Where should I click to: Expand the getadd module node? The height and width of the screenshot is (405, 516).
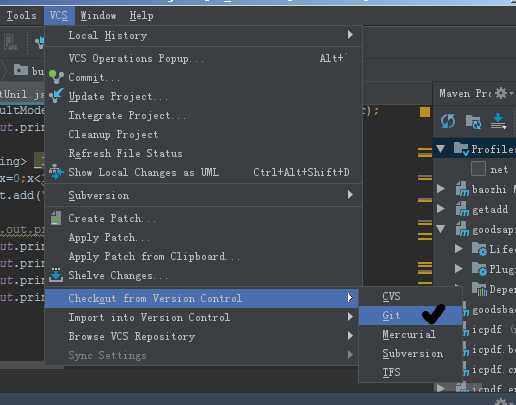[x=441, y=209]
